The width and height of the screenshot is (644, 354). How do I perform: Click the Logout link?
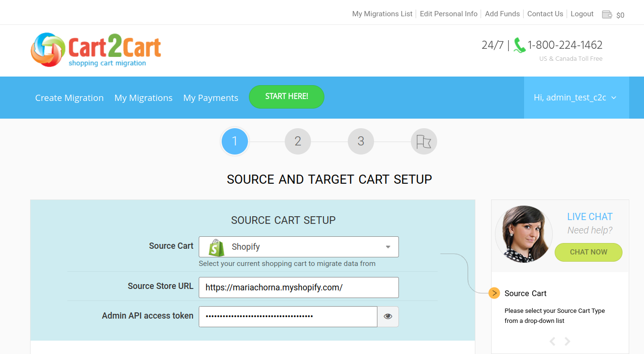point(582,14)
